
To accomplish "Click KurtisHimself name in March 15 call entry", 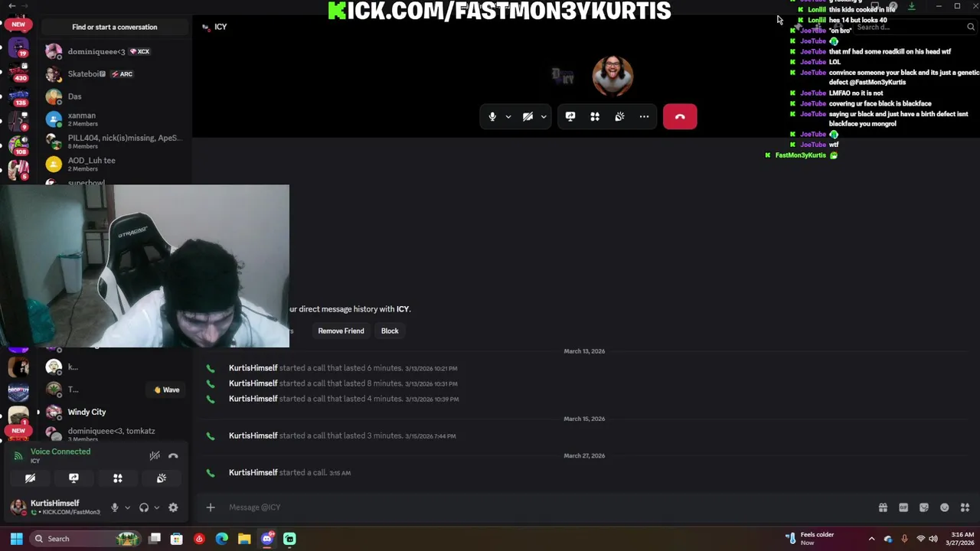I will point(253,435).
